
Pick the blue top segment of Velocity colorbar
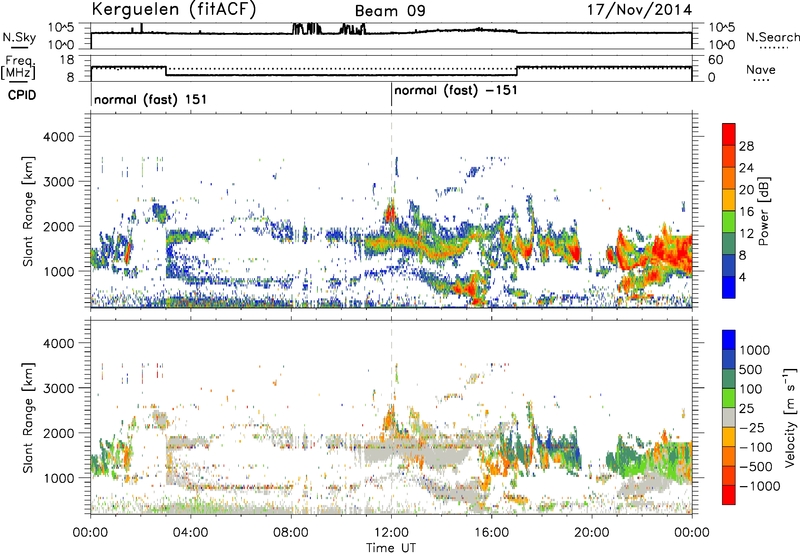point(729,340)
